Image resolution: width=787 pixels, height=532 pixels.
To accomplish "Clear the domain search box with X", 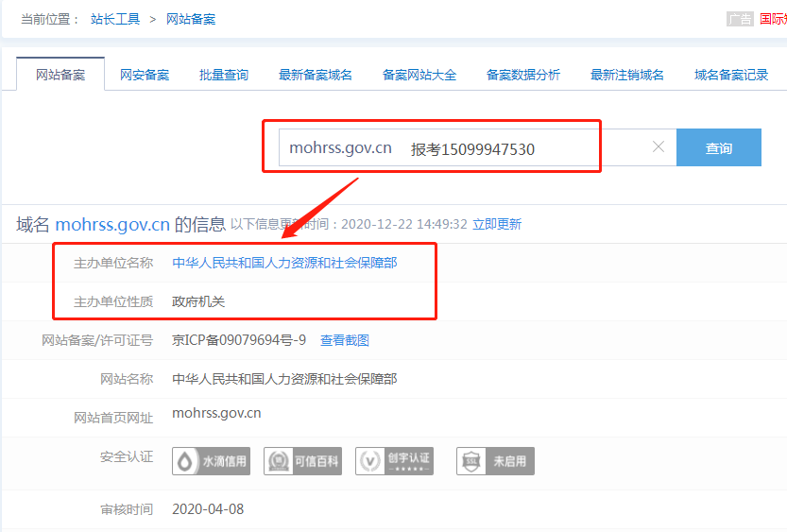I will tap(658, 146).
